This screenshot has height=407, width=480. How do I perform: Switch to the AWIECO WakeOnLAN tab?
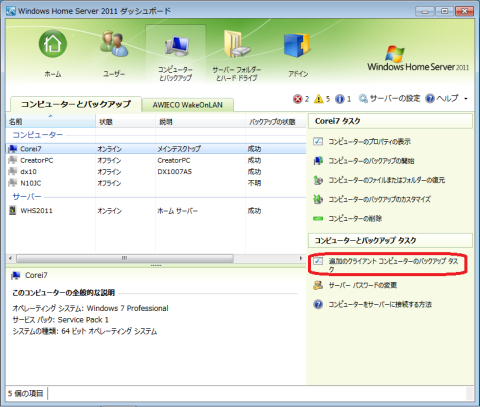188,105
